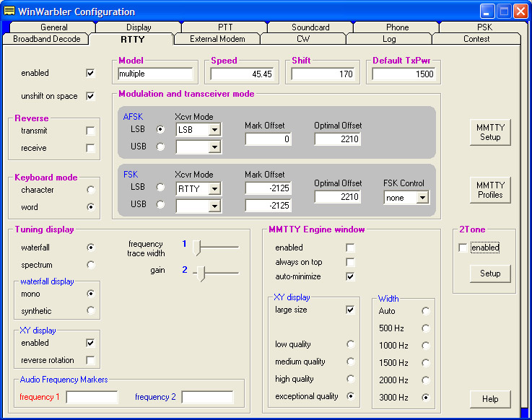The image size is (532, 420).
Task: Open FSK USB Xcvr Mode dropdown
Action: 214,206
